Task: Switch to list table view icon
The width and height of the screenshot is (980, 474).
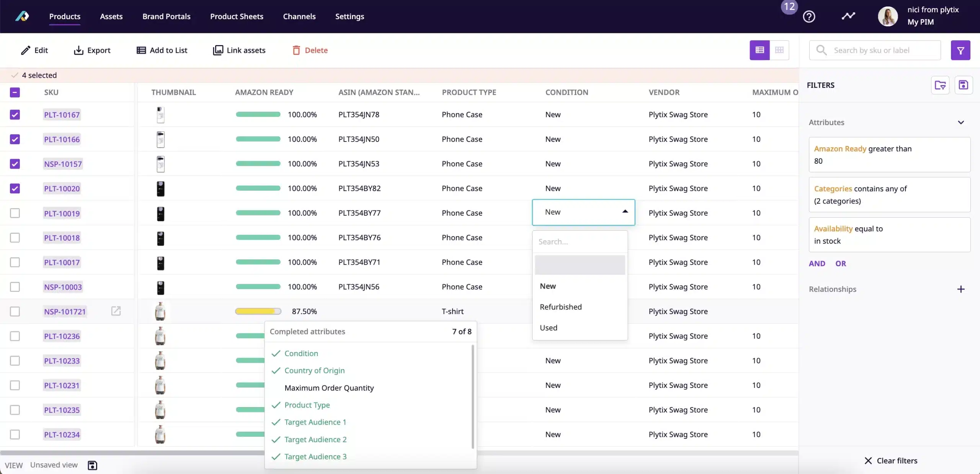Action: [759, 50]
